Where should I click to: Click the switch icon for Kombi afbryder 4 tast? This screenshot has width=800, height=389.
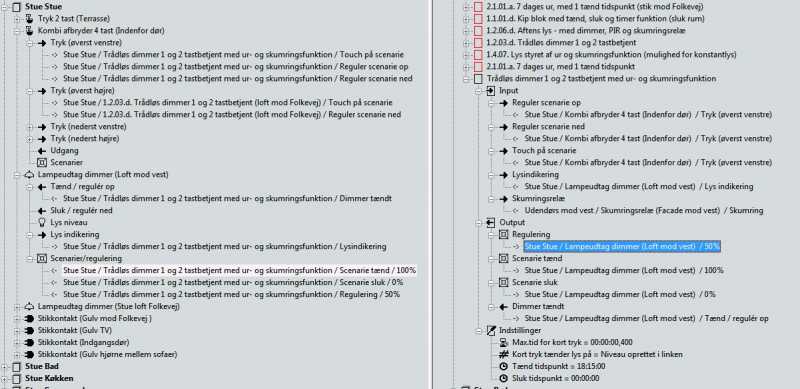tap(30, 31)
